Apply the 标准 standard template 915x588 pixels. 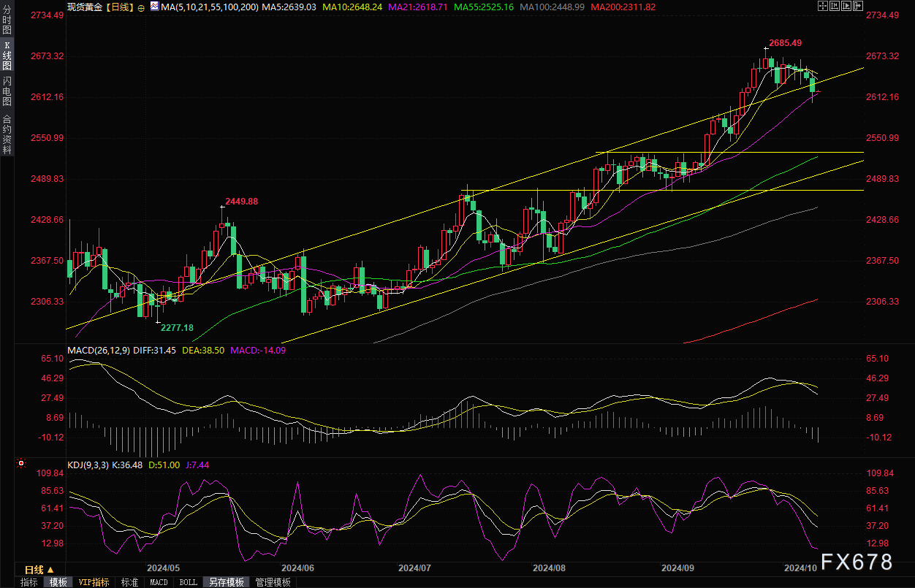tap(129, 582)
